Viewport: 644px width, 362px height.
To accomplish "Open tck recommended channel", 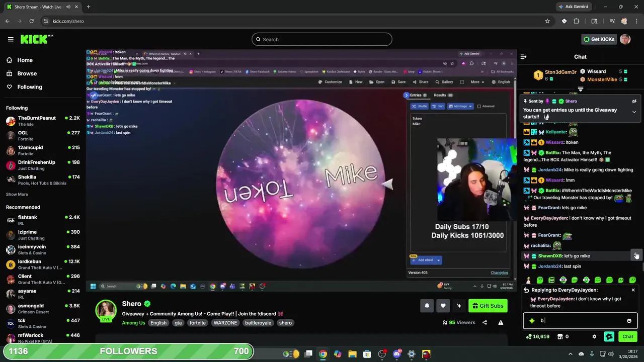I will click(43, 323).
